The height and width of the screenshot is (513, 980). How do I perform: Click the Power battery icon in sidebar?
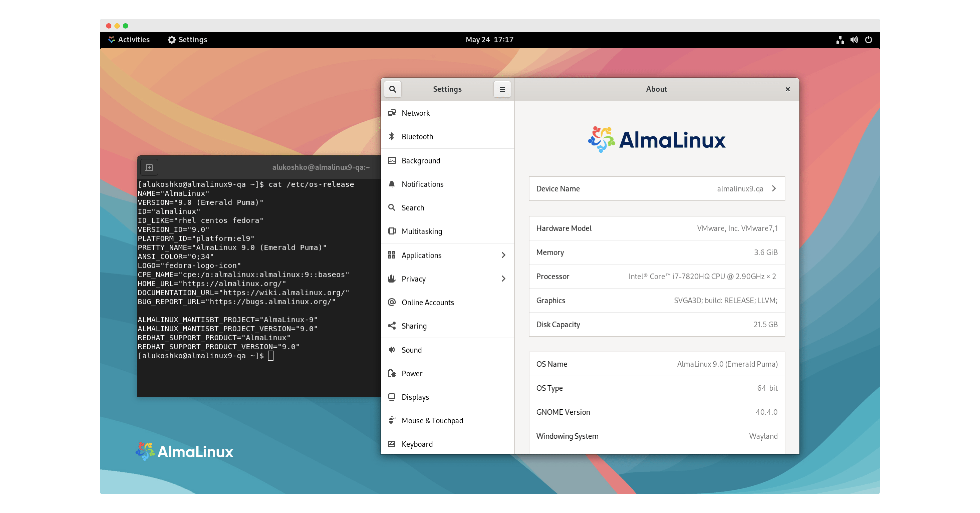click(x=391, y=373)
